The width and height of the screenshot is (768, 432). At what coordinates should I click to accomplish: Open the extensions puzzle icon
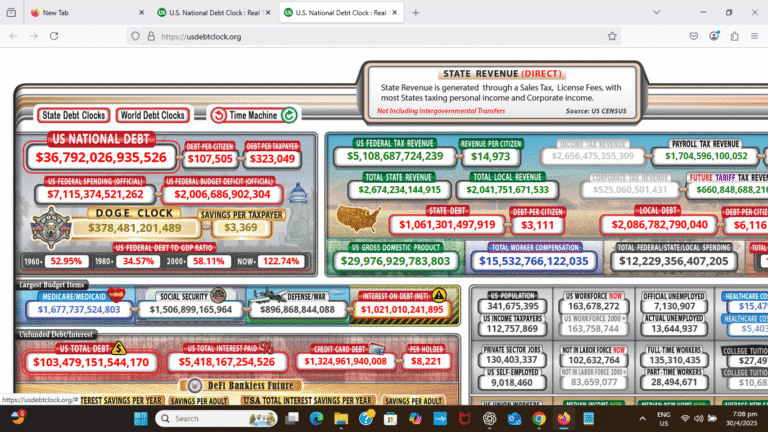(x=734, y=36)
